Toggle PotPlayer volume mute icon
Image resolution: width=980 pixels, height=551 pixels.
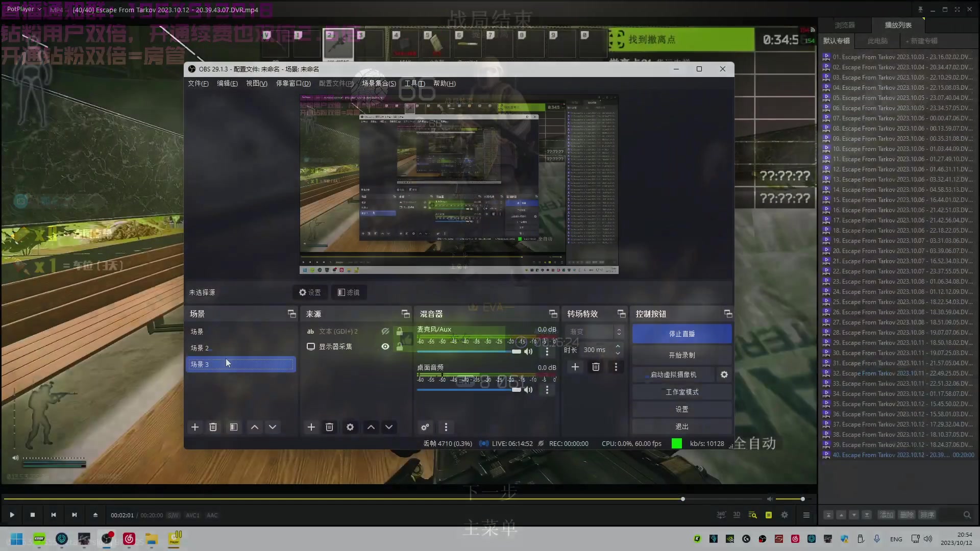tap(770, 499)
